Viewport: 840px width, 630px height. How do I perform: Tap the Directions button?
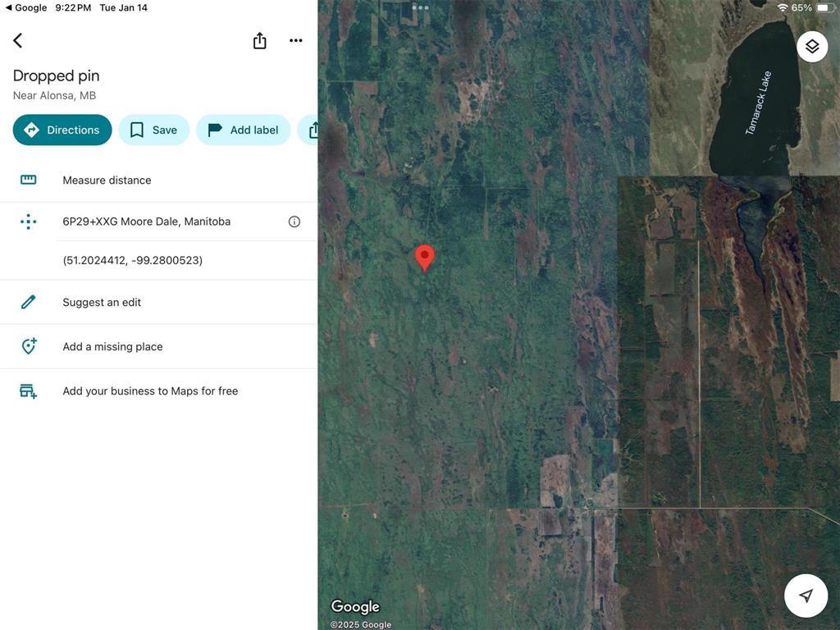(62, 130)
